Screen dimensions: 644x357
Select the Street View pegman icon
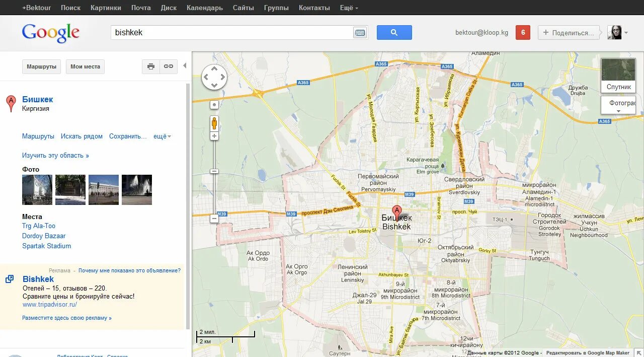click(214, 123)
